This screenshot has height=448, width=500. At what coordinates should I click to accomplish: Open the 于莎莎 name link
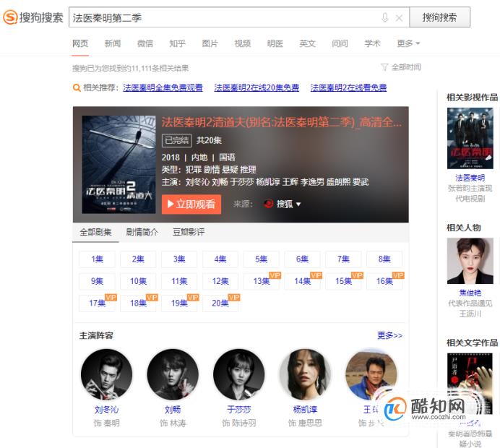coord(239,410)
